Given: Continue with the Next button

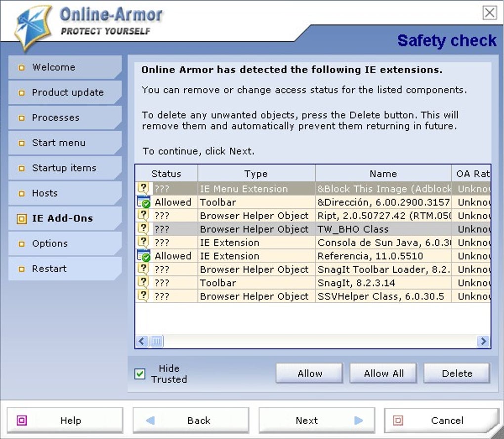Looking at the screenshot, I should click(317, 420).
